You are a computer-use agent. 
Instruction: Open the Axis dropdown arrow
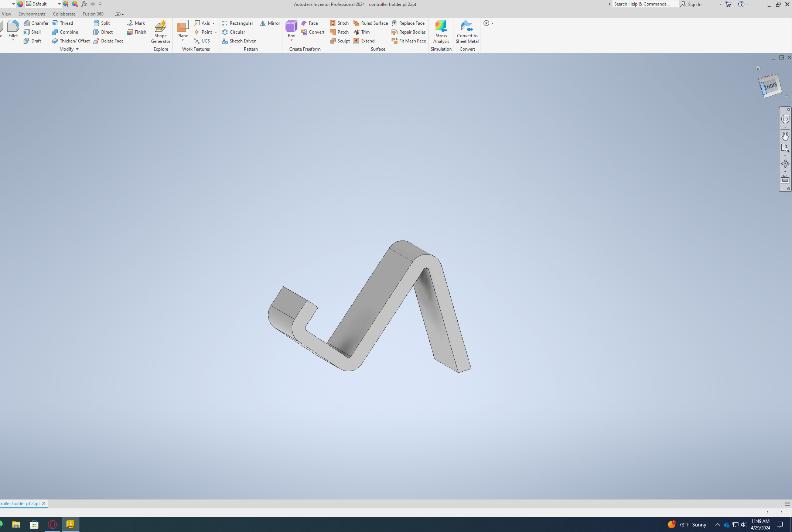(x=214, y=23)
